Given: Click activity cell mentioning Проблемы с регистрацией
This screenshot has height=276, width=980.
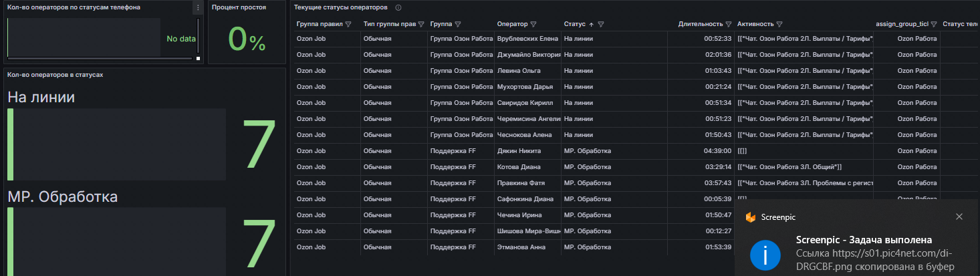Looking at the screenshot, I should pos(804,183).
